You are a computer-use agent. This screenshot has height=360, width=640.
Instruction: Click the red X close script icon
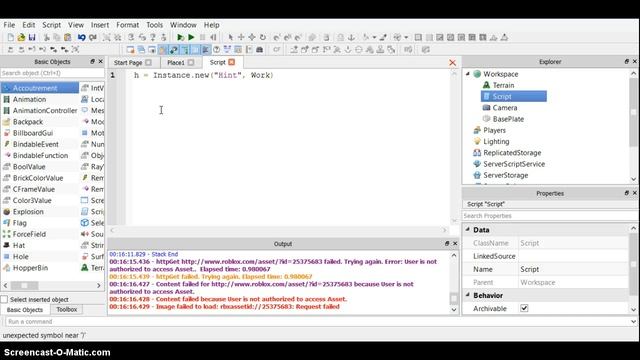pos(452,62)
